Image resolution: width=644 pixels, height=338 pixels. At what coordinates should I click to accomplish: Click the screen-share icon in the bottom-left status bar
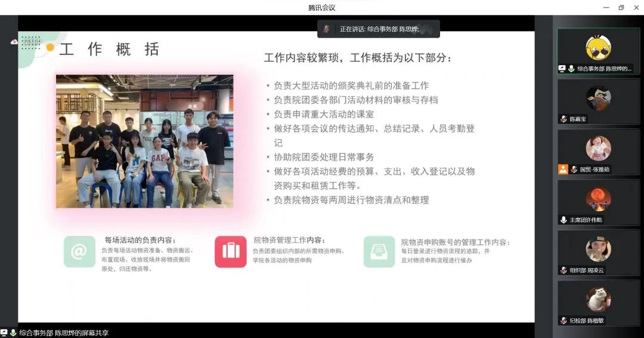4,333
